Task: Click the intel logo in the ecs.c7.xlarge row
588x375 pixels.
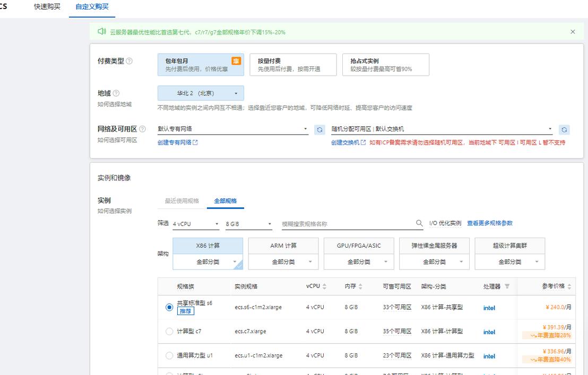Action: 489,332
